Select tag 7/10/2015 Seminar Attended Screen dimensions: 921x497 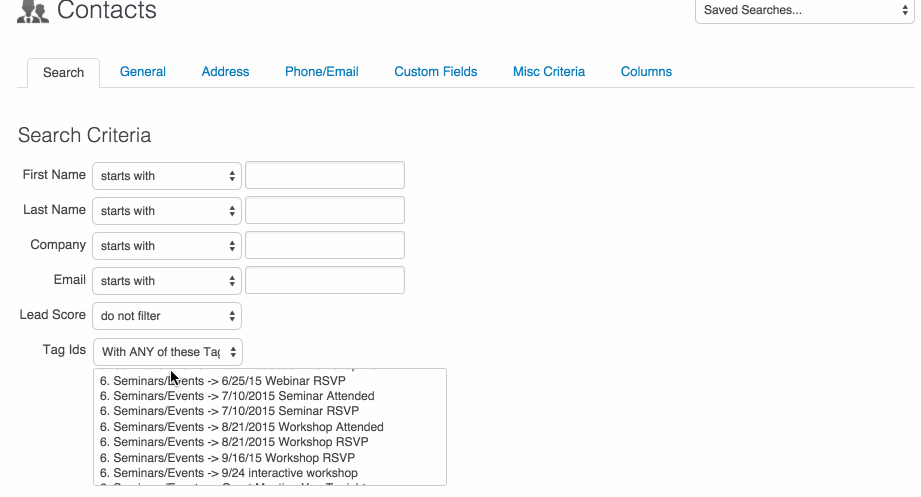(x=270, y=396)
